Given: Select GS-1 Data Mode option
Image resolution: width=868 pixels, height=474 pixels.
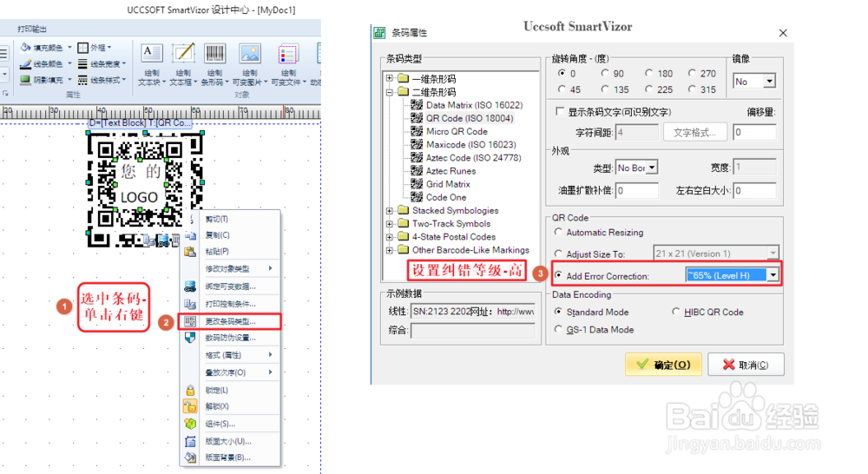Looking at the screenshot, I should coord(558,329).
